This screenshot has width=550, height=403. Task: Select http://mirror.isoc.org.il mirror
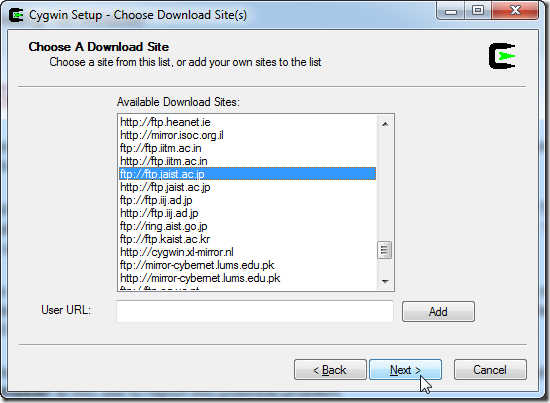point(247,135)
